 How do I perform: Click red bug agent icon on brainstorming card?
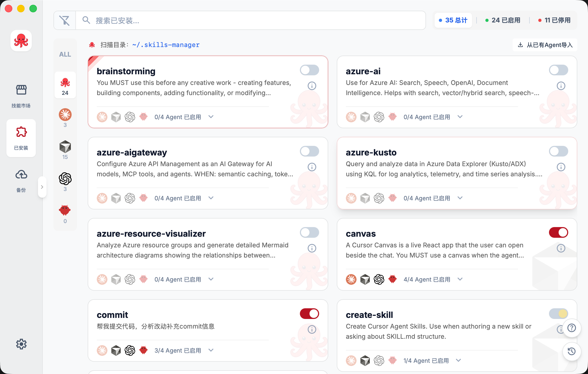(144, 117)
